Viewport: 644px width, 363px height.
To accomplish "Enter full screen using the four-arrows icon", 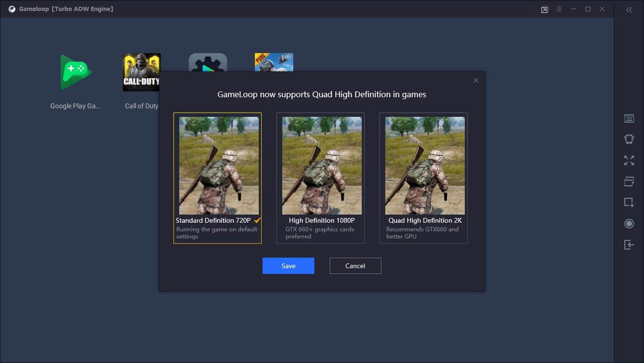I will tap(629, 160).
